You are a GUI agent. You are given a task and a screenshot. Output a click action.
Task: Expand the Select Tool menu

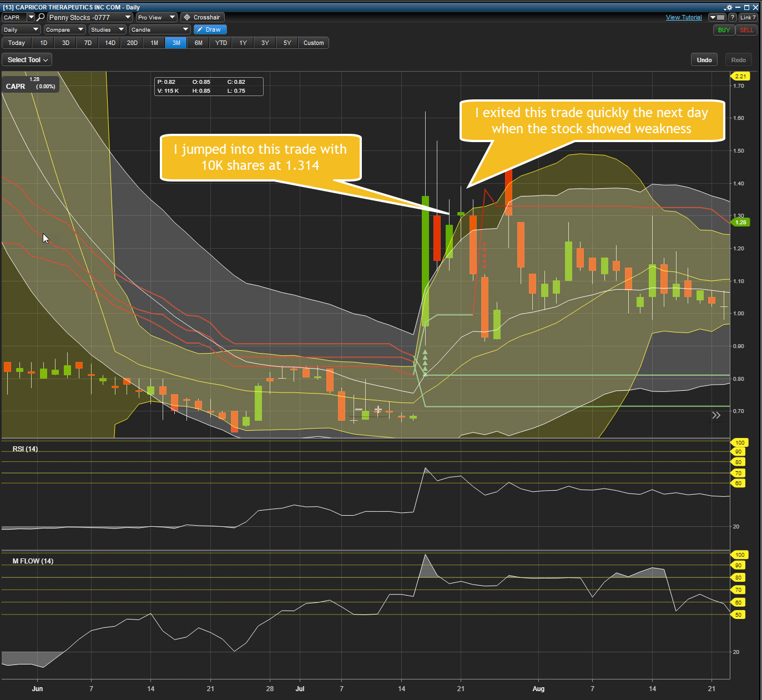point(27,59)
